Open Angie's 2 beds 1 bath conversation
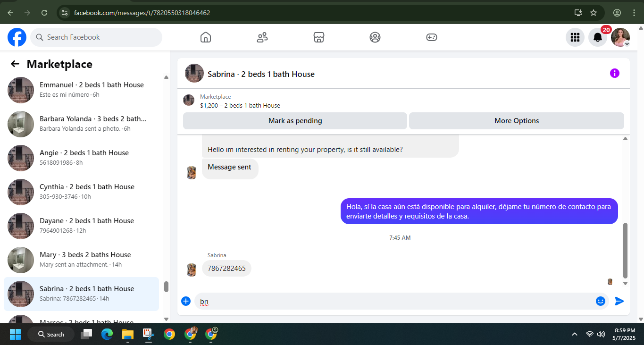The width and height of the screenshot is (644, 345). coord(81,158)
